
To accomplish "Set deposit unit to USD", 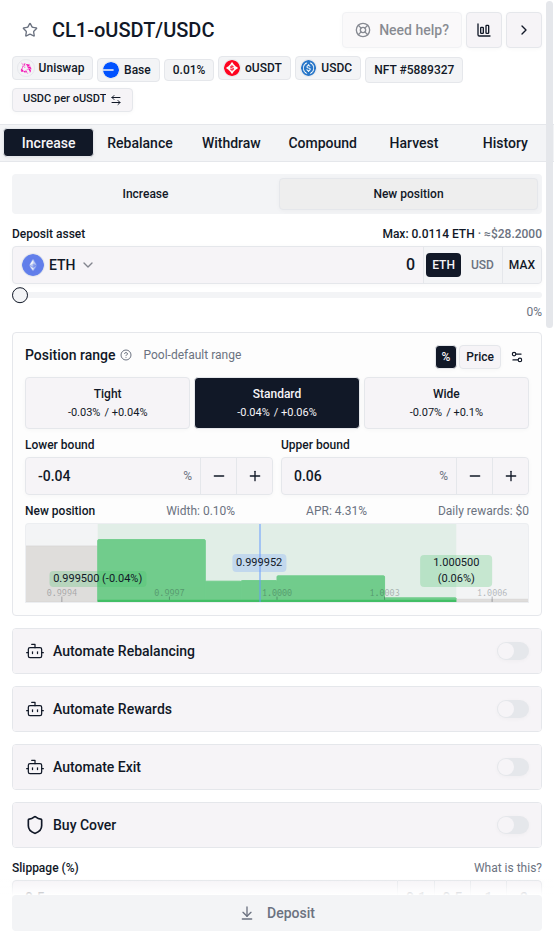I will (x=482, y=265).
